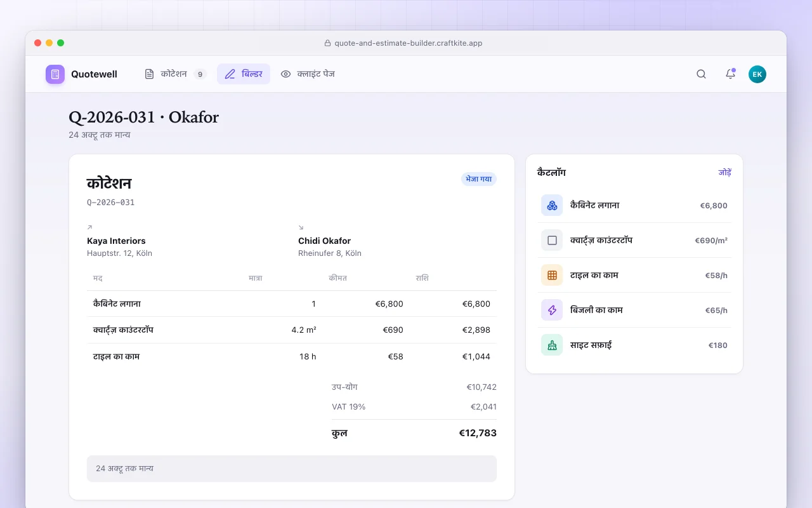
Task: Click the टाइल का काम catalog icon
Action: 552,276
